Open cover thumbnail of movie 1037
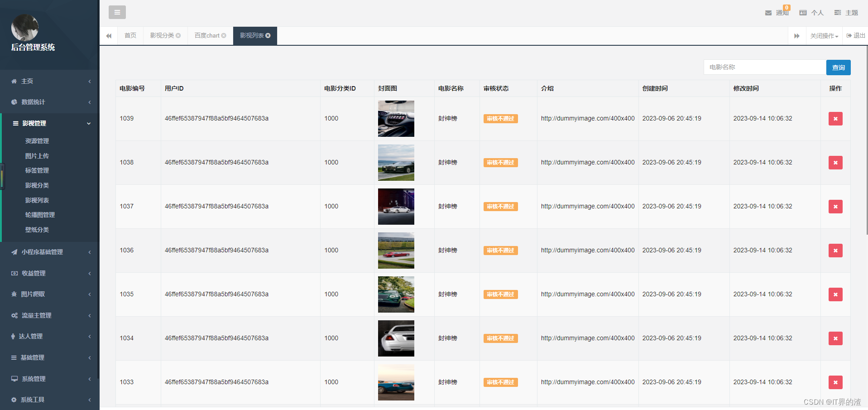Viewport: 868px width, 410px height. click(x=396, y=207)
